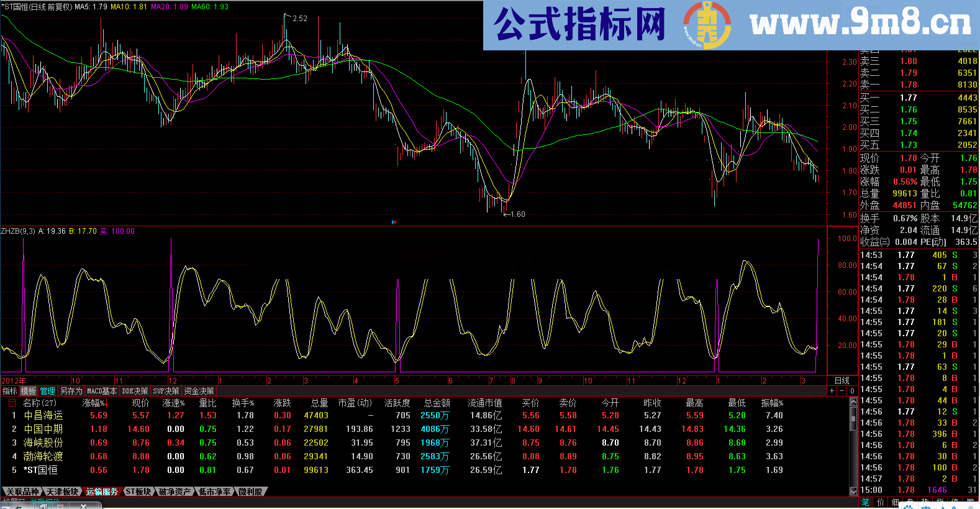Select the 海峡股份 stock row
The image size is (980, 509).
coord(424,443)
